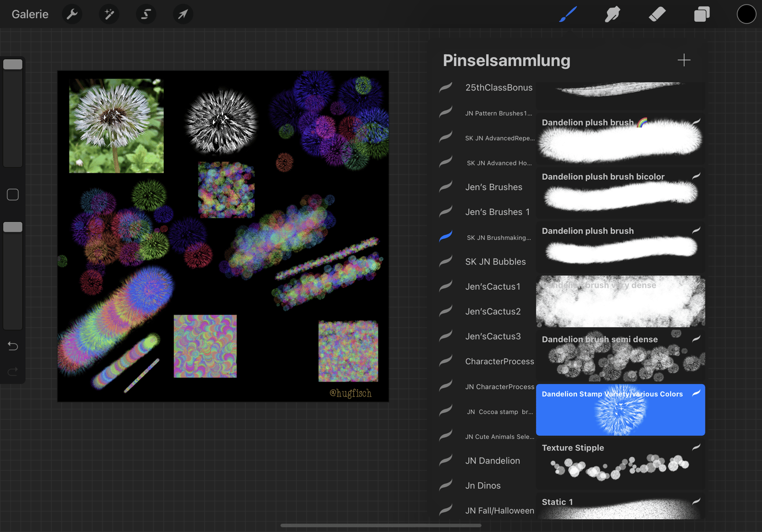The image size is (762, 532).
Task: Select the top partially visible stroke brush
Action: (620, 95)
